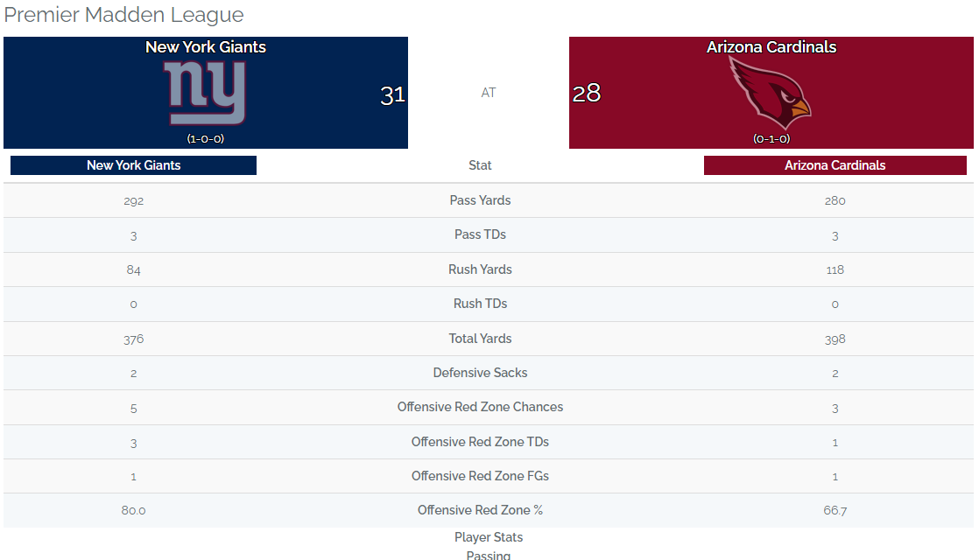Image resolution: width=979 pixels, height=560 pixels.
Task: Select the Offensive Red Zone % label
Action: tap(480, 510)
